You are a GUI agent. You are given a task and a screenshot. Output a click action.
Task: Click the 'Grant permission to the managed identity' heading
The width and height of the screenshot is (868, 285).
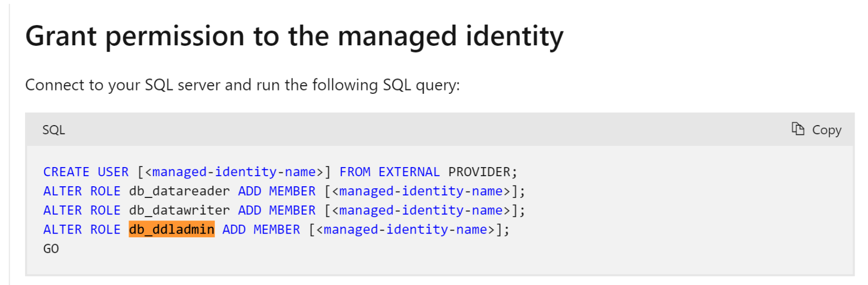(x=294, y=37)
